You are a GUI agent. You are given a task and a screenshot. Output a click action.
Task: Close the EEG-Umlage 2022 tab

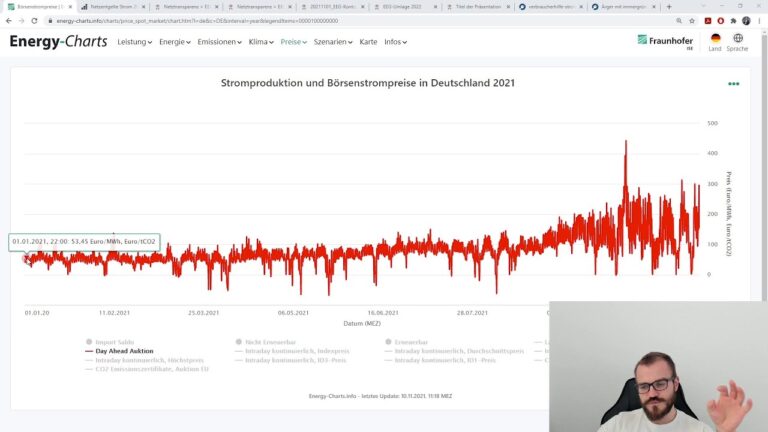point(435,7)
